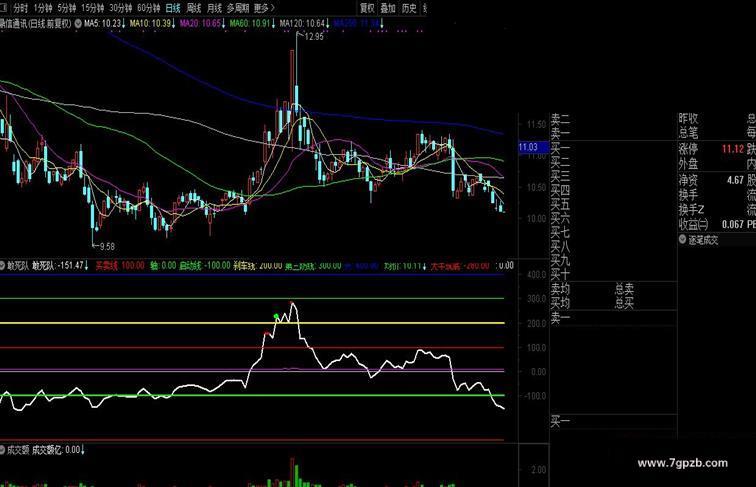Click the green dot signal on indicator line
The height and width of the screenshot is (487, 756).
click(x=276, y=316)
